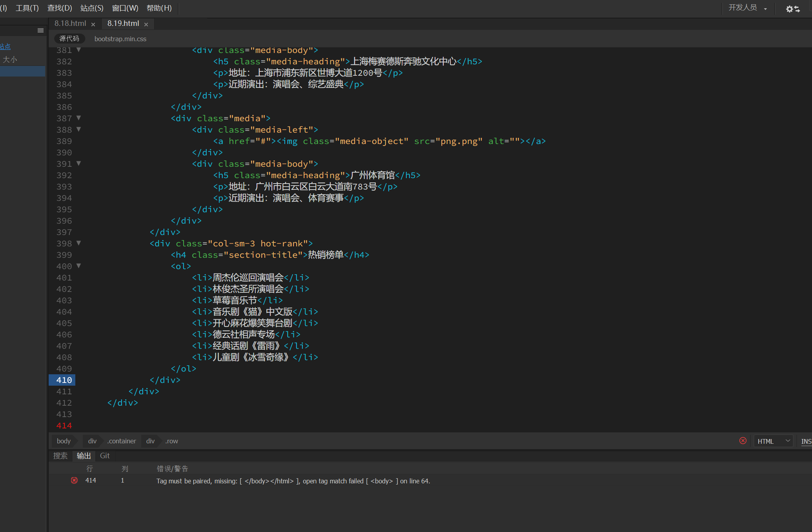Viewport: 812px width, 532px height.
Task: Open the HTML language dropdown
Action: point(774,441)
